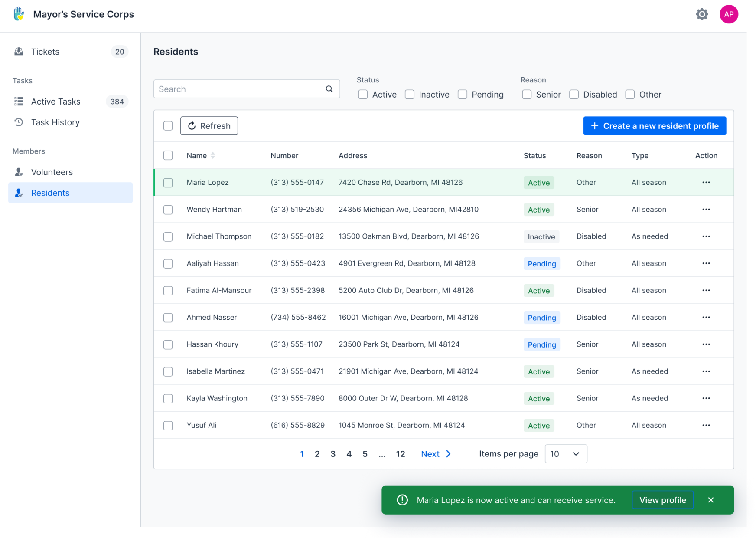Click the Inactive badge for Michael Thompson
The image size is (756, 538).
click(x=541, y=236)
